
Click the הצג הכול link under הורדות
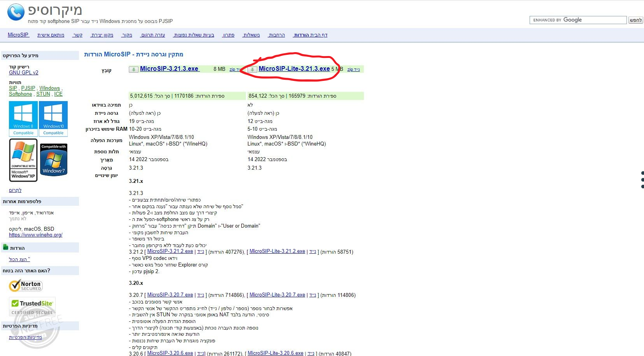19,260
